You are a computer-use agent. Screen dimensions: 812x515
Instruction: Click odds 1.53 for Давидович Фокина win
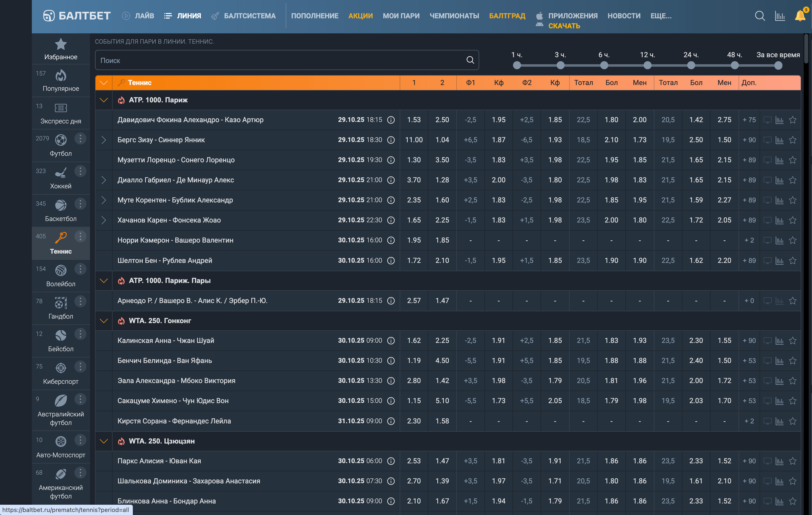(x=414, y=120)
